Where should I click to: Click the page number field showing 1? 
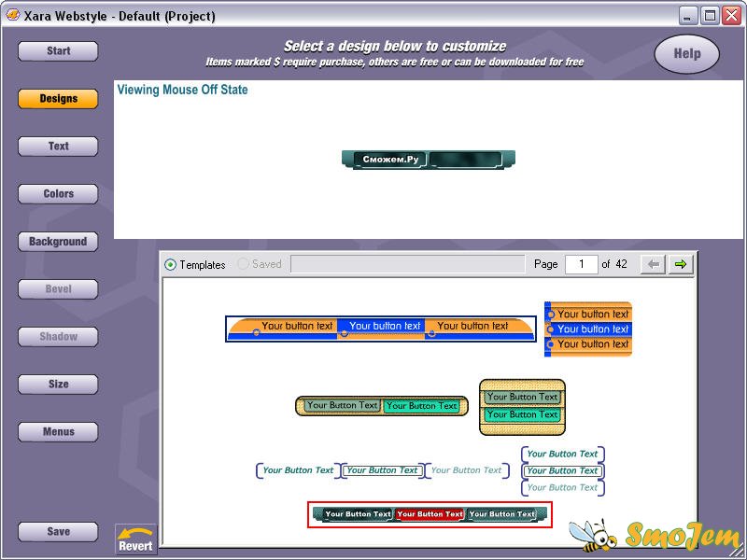[581, 264]
